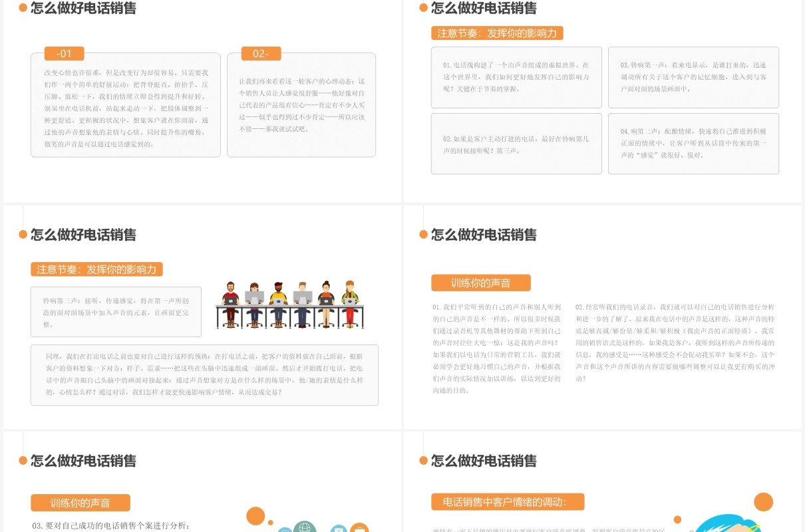
Task: Click the 注意节奏 label above the four boxes
Action: coord(497,33)
